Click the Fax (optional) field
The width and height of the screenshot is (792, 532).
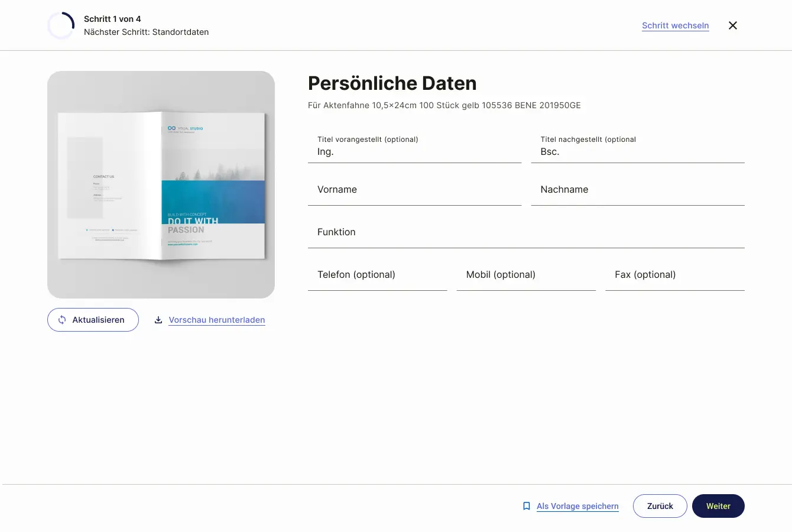[674, 274]
